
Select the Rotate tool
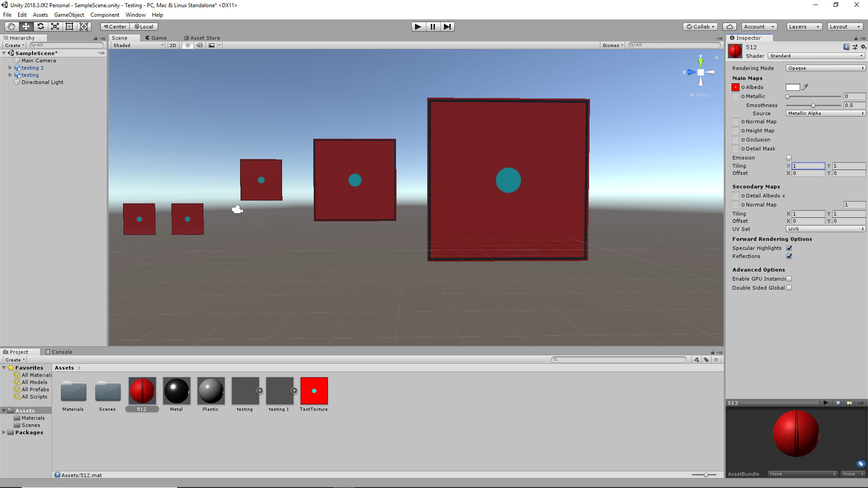(x=40, y=26)
